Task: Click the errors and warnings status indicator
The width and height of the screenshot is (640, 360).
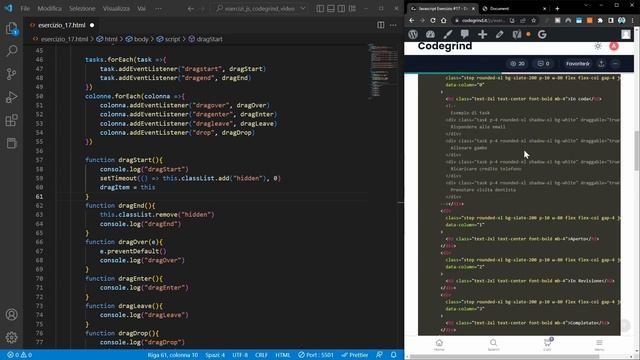Action: (x=19, y=355)
